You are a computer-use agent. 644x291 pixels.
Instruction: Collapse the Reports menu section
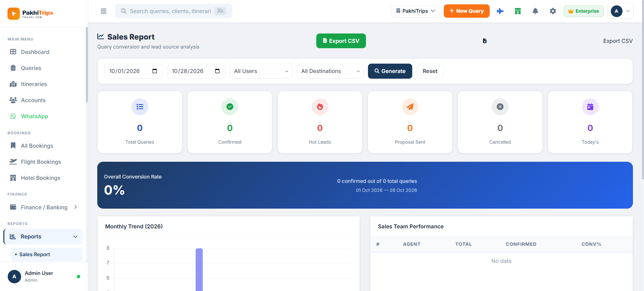pos(43,236)
